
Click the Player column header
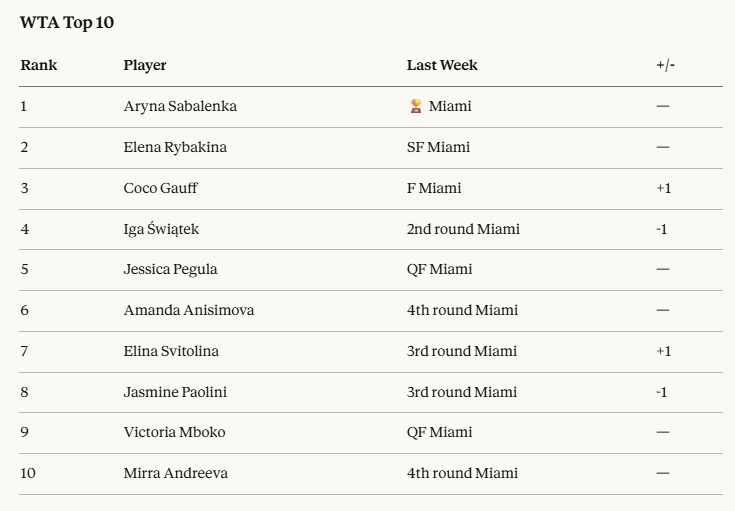tap(145, 66)
